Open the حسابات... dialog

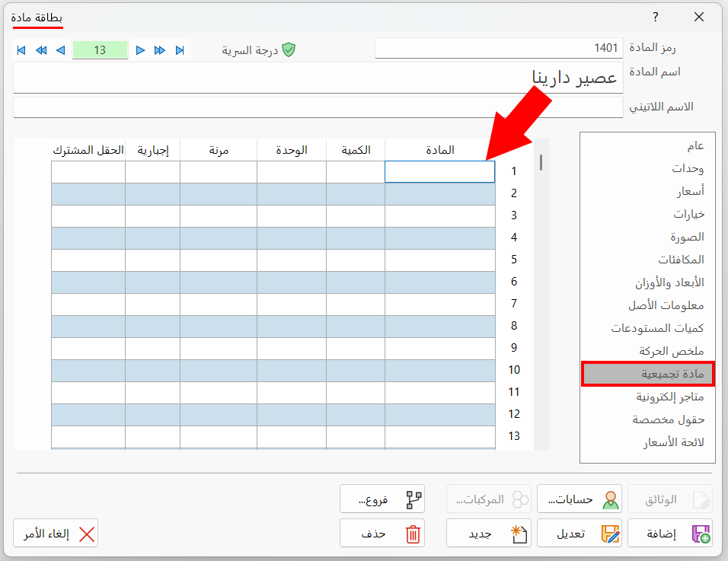click(x=580, y=499)
